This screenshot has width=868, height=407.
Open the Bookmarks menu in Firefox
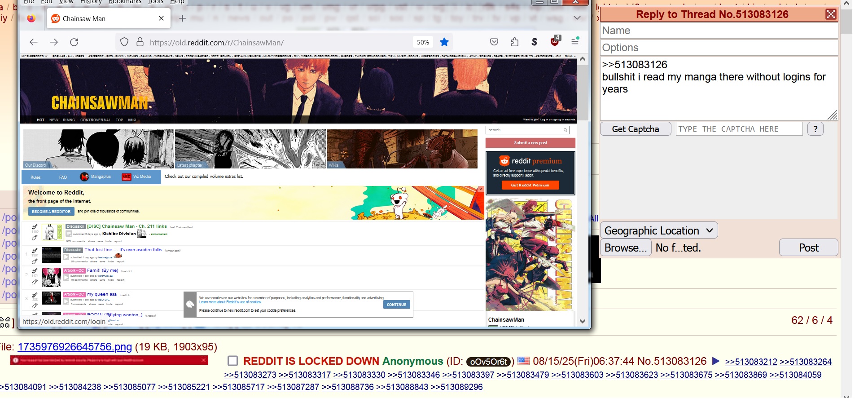tap(125, 2)
